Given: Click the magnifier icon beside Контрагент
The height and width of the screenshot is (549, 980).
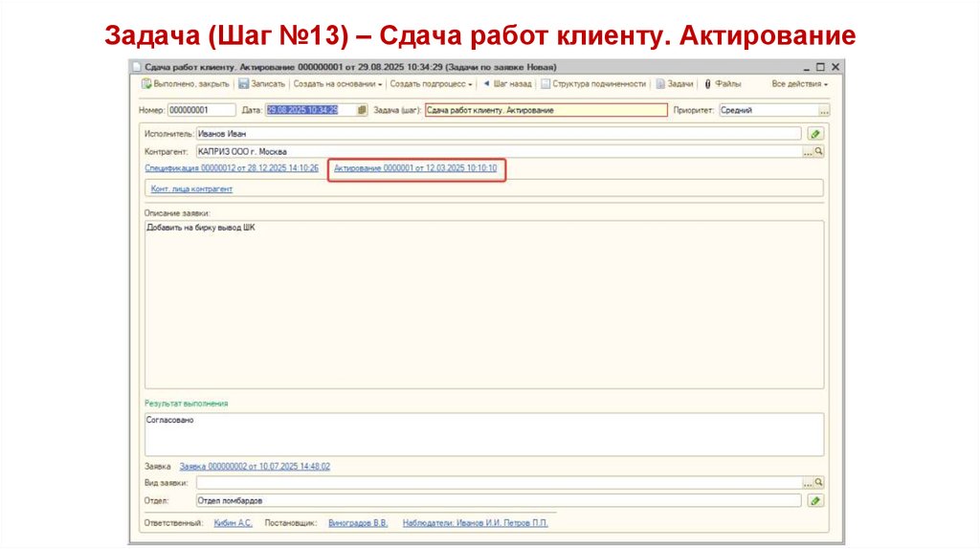Looking at the screenshot, I should pyautogui.click(x=819, y=151).
